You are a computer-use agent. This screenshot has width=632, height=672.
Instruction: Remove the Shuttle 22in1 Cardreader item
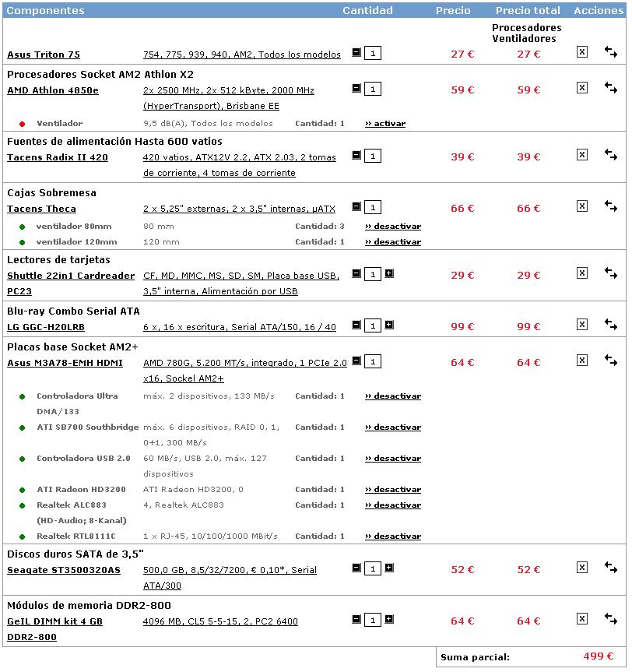tap(581, 273)
